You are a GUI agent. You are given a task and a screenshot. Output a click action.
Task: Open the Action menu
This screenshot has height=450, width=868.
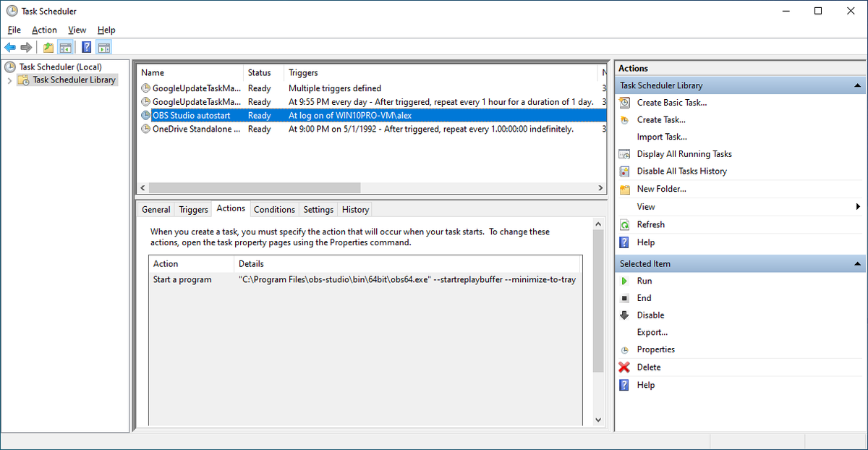44,30
